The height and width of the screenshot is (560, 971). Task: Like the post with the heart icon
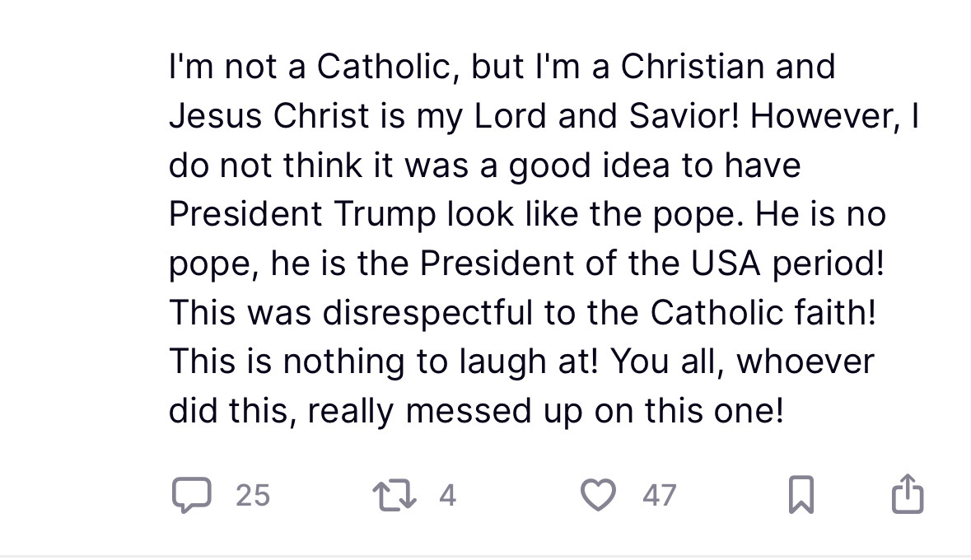[598, 496]
